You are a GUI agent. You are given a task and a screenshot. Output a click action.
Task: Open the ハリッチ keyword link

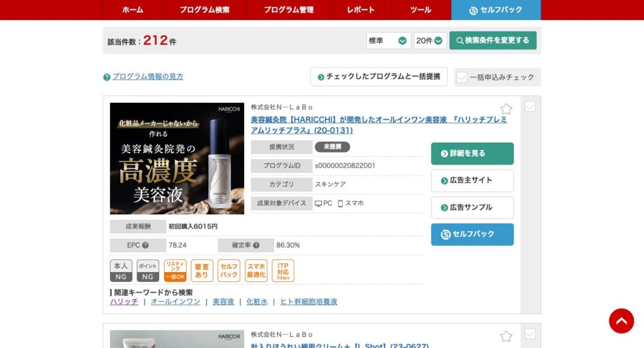tap(124, 302)
